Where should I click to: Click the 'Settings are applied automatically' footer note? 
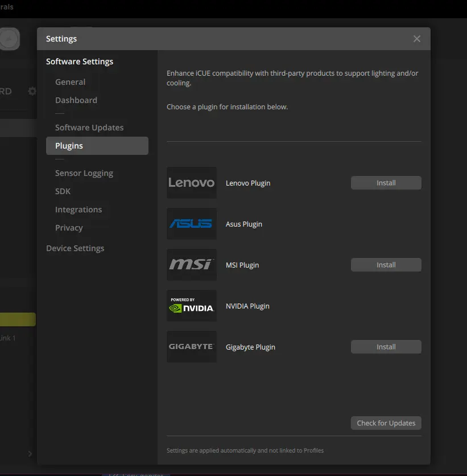(245, 450)
